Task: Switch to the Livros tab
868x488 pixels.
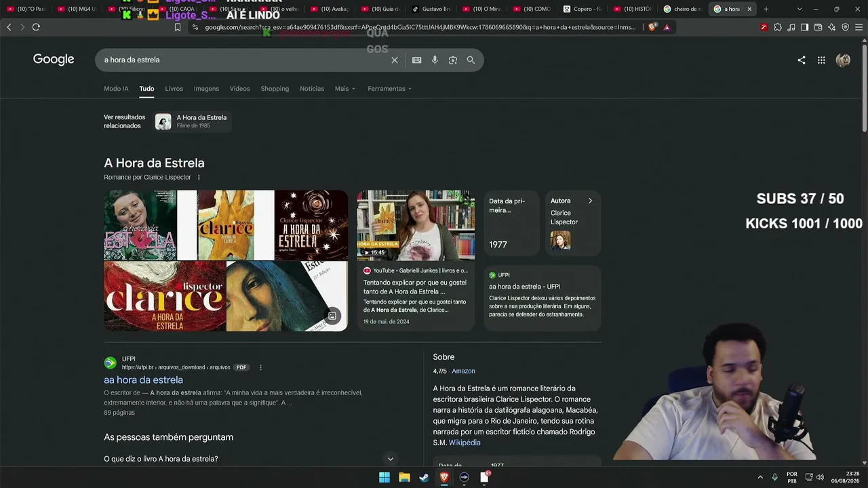Action: [174, 89]
